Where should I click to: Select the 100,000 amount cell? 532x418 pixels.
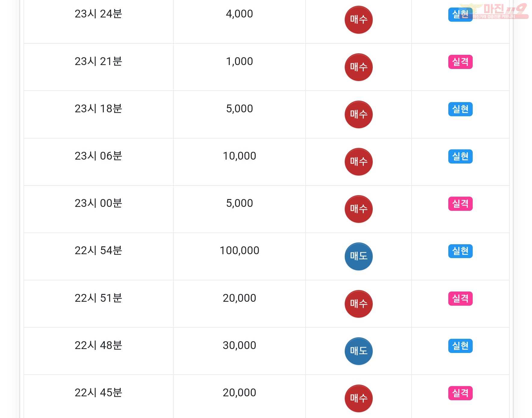[239, 256]
